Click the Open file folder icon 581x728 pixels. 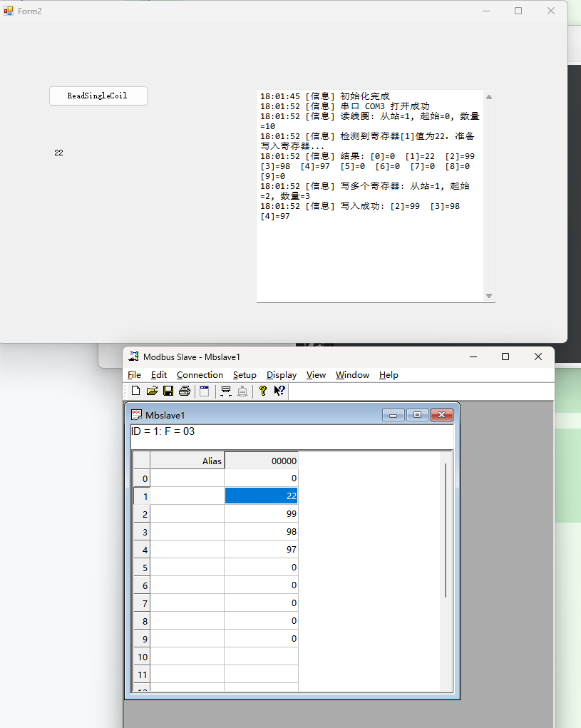point(152,391)
